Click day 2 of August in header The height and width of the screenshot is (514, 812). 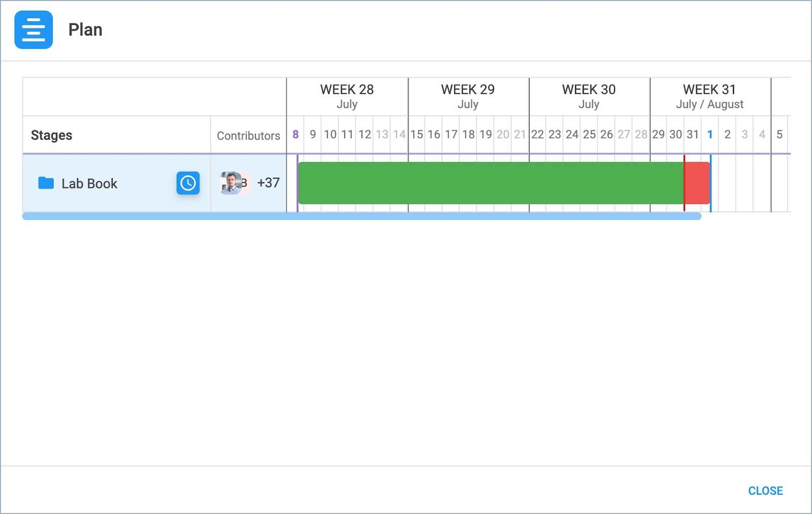pos(727,135)
